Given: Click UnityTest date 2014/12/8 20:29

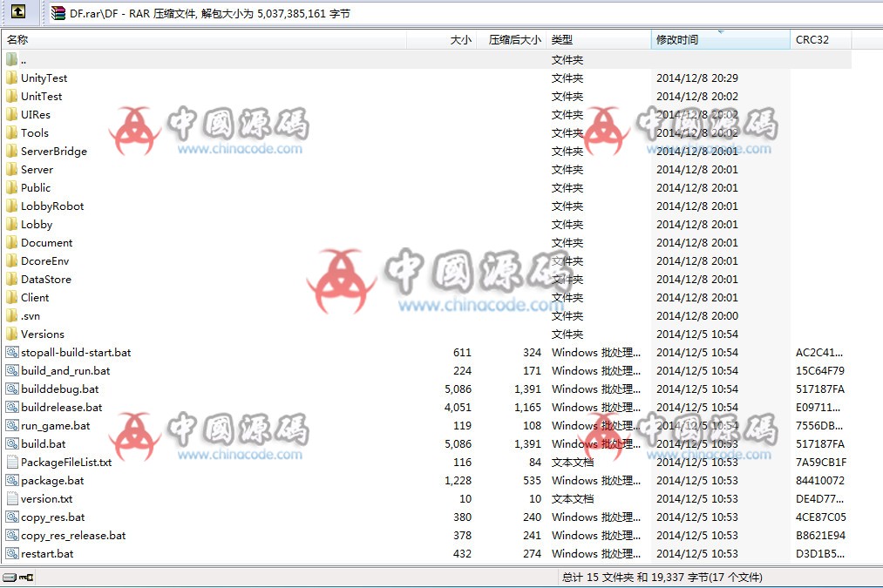Looking at the screenshot, I should [x=697, y=78].
